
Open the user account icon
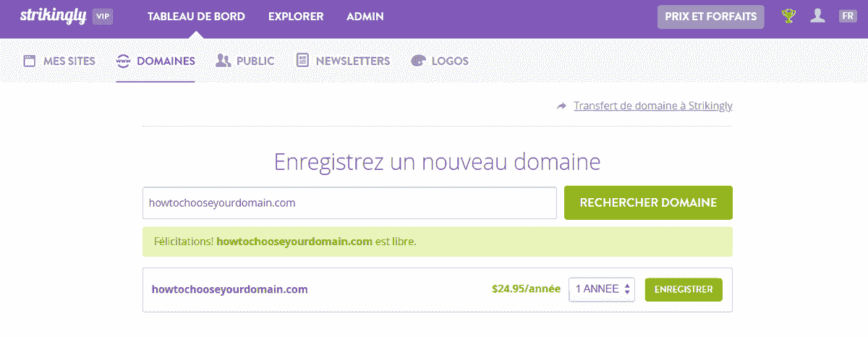[818, 16]
